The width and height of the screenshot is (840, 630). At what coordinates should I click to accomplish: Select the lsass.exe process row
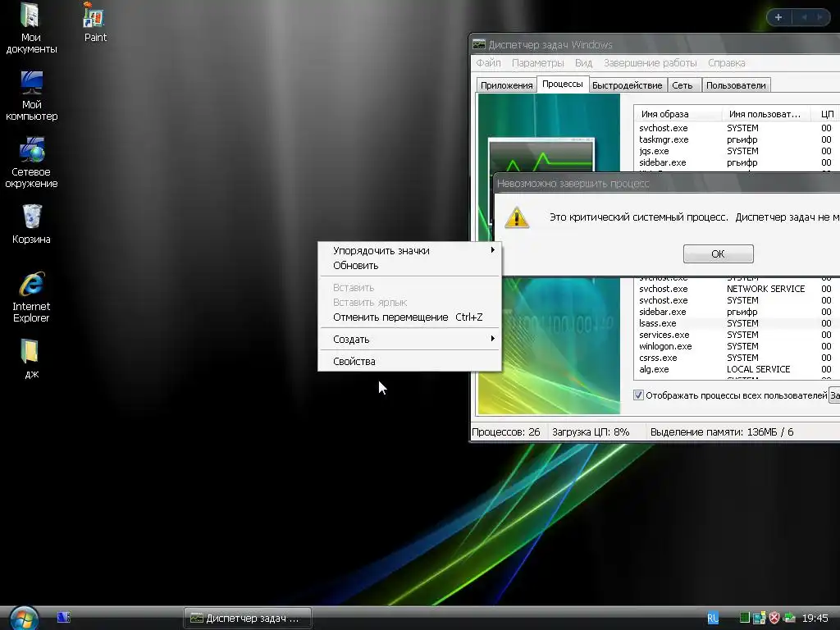pyautogui.click(x=737, y=323)
